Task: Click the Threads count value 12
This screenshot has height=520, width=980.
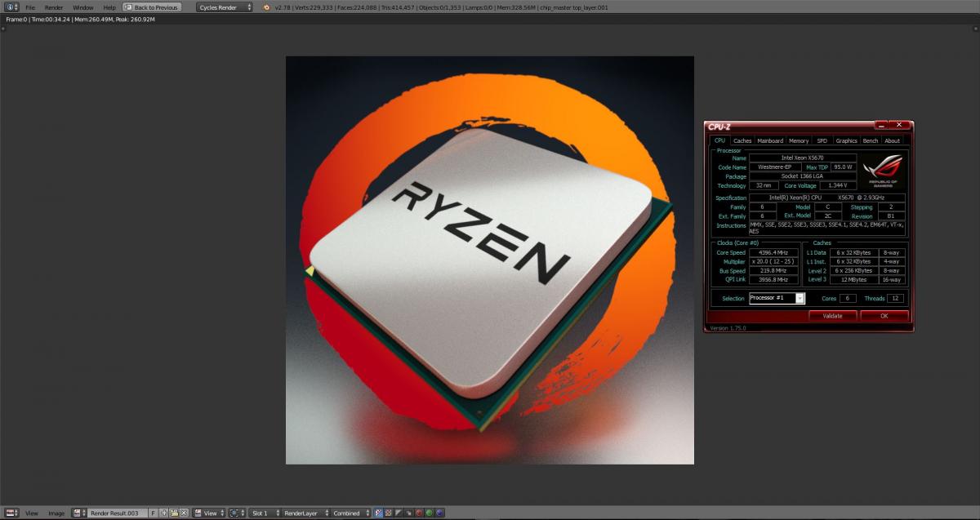Action: coord(895,299)
